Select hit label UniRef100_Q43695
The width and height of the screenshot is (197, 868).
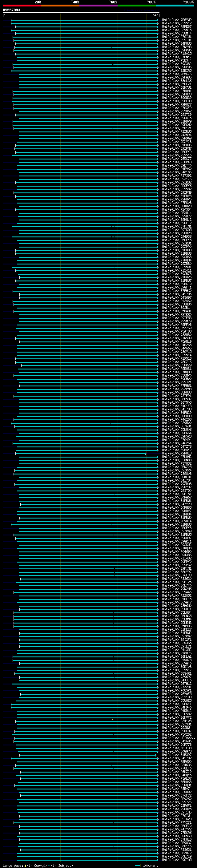click(x=177, y=741)
